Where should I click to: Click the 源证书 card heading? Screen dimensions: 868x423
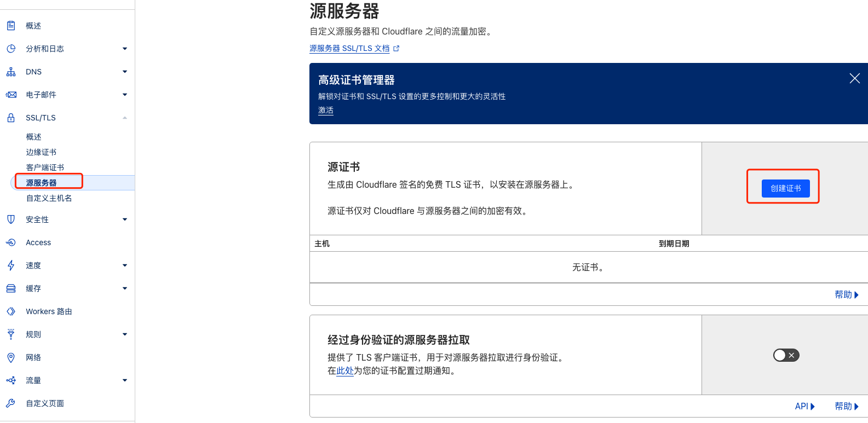click(344, 167)
